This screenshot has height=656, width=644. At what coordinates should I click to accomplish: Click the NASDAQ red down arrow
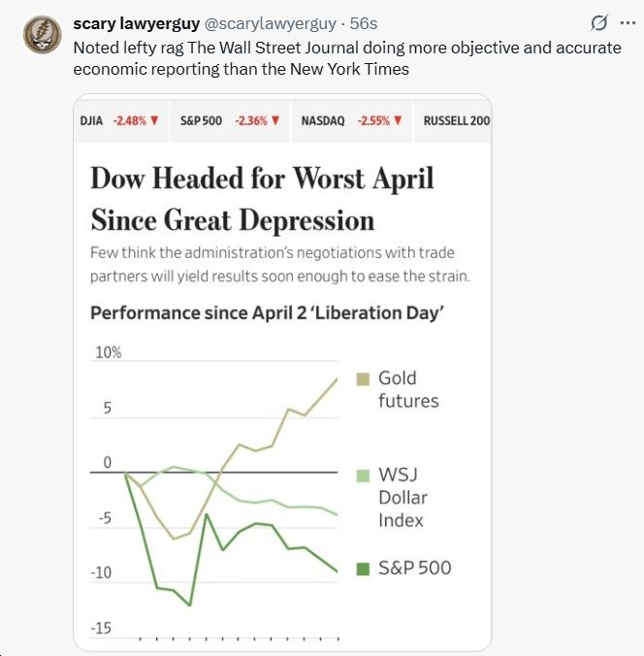coord(398,120)
